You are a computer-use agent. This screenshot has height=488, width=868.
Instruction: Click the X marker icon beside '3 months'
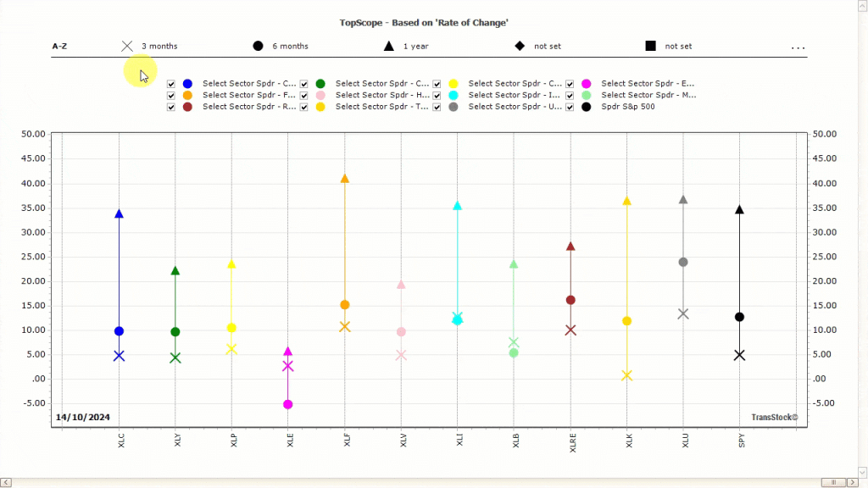pos(128,46)
